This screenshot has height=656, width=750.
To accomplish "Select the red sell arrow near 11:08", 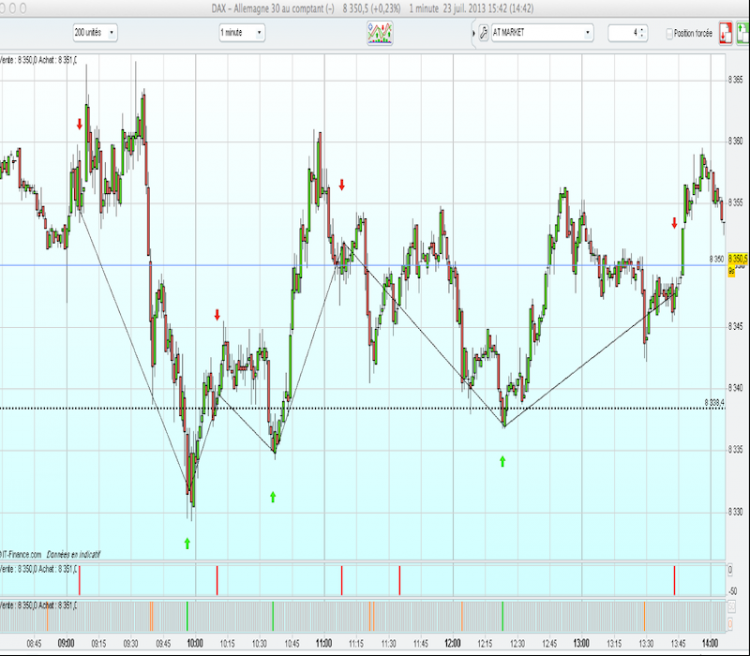I will click(x=342, y=185).
